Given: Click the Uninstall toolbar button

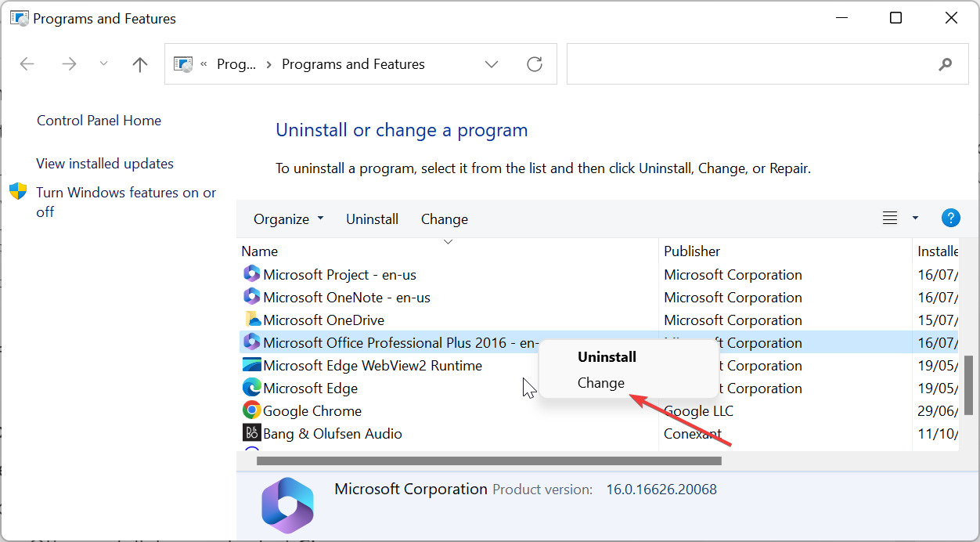Looking at the screenshot, I should (x=372, y=219).
